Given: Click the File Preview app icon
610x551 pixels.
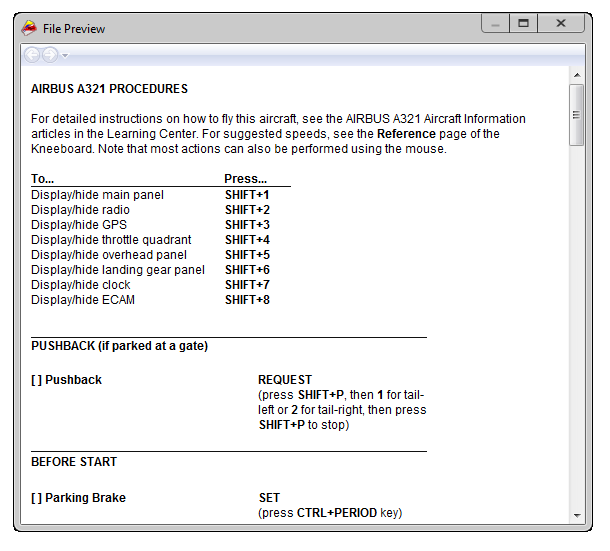Looking at the screenshot, I should coord(29,28).
